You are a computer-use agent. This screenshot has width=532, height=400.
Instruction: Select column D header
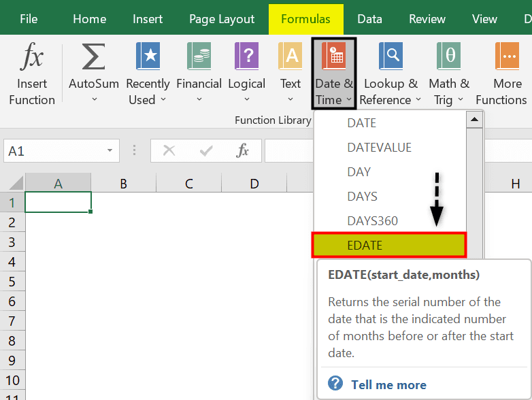254,184
